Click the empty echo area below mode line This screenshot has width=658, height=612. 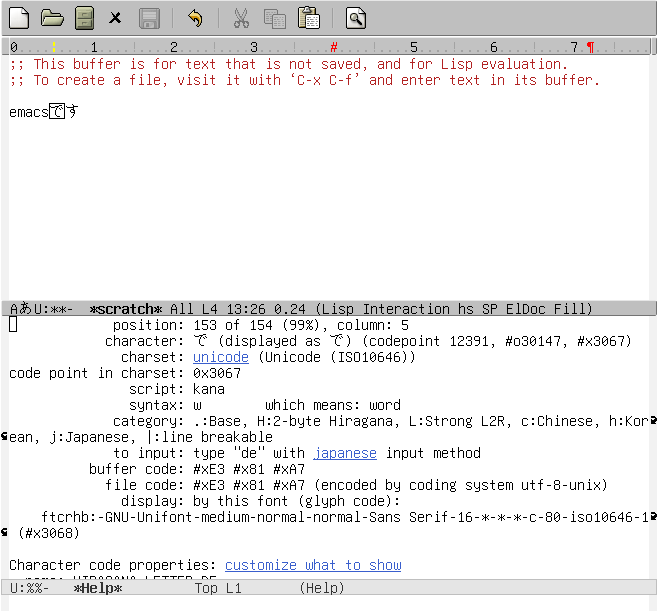pos(329,604)
